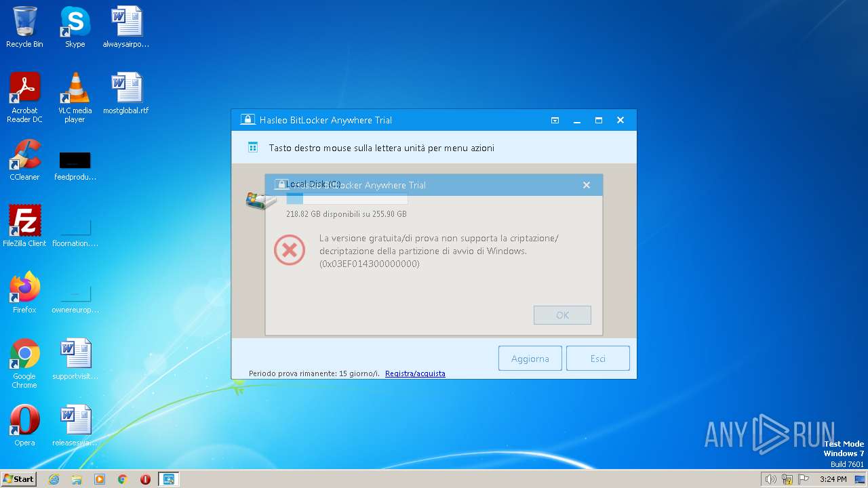Open Internet Explorer from the taskbar

pyautogui.click(x=54, y=479)
